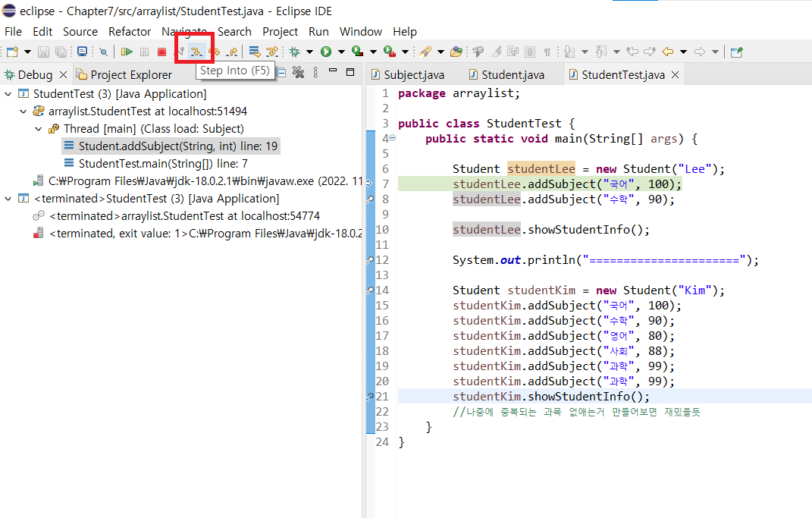Close the Debug view tab
Image resolution: width=812 pixels, height=518 pixels.
63,74
